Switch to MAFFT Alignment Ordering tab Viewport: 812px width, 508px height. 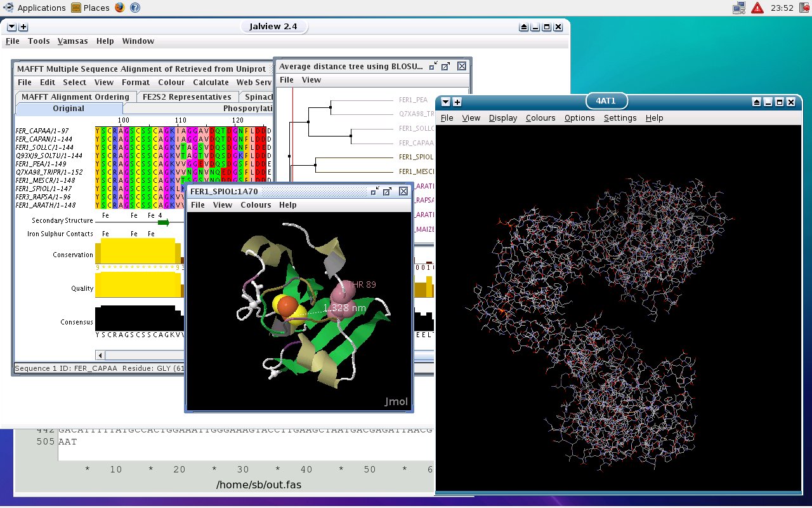[x=75, y=97]
